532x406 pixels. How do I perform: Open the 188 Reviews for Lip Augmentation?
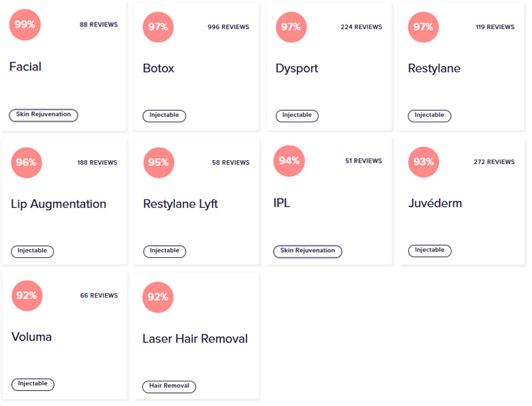coord(97,163)
